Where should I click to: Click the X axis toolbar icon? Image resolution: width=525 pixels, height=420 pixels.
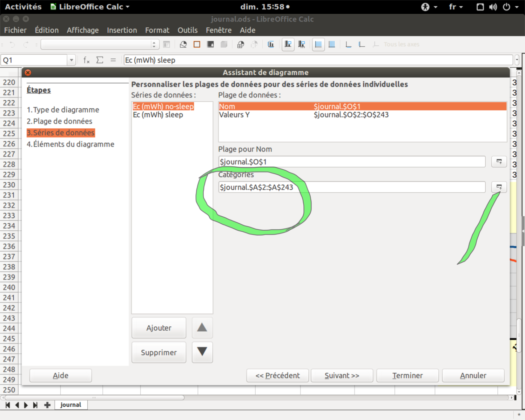[x=348, y=45]
